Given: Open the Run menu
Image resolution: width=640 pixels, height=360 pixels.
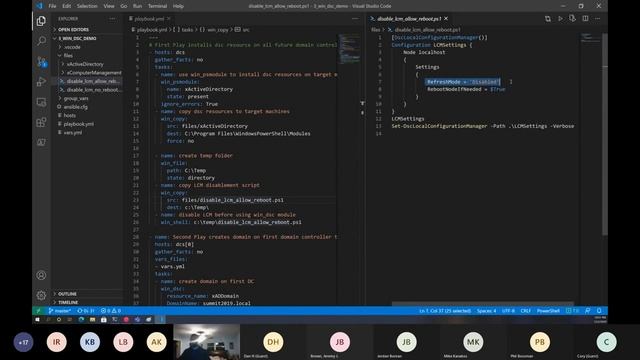Looking at the screenshot, I should [x=138, y=6].
